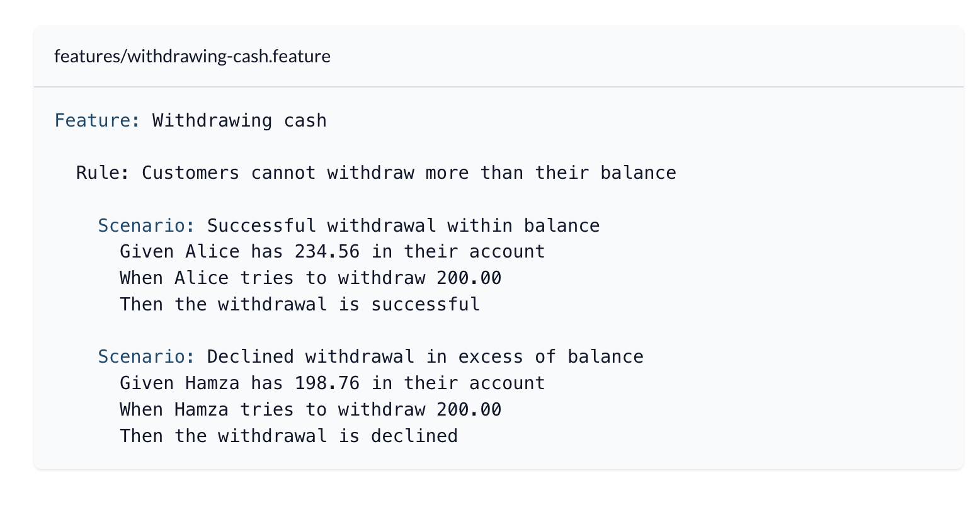
Task: Click the features/withdrawing-cash.feature file name header
Action: (192, 57)
